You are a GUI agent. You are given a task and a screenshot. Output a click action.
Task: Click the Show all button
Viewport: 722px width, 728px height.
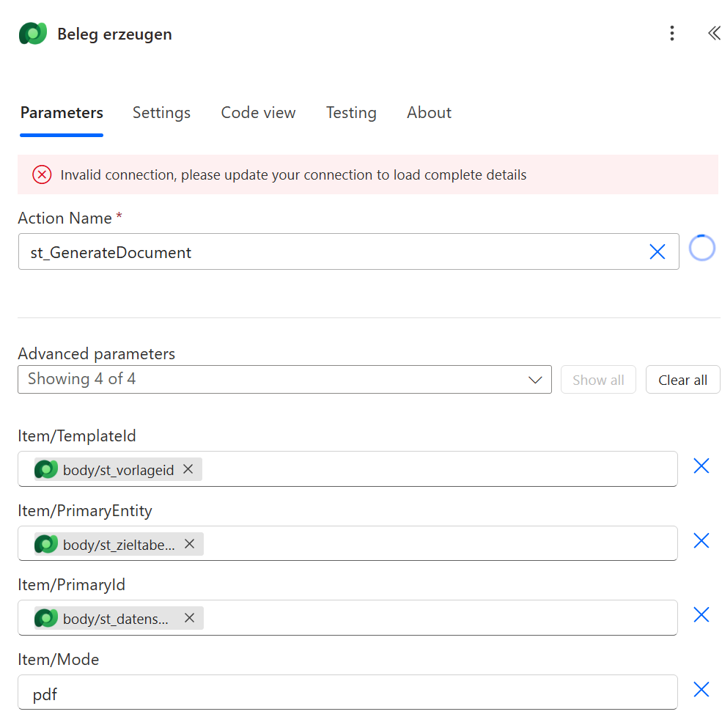pyautogui.click(x=598, y=380)
